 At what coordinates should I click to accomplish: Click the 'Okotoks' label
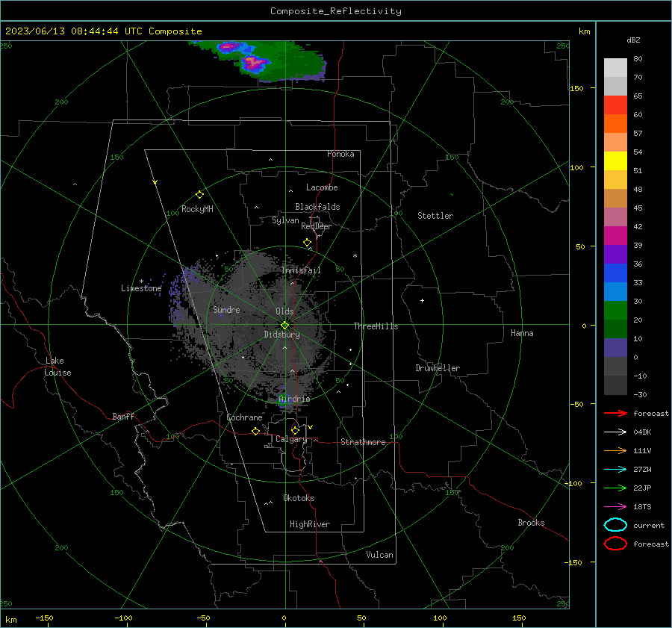[299, 498]
